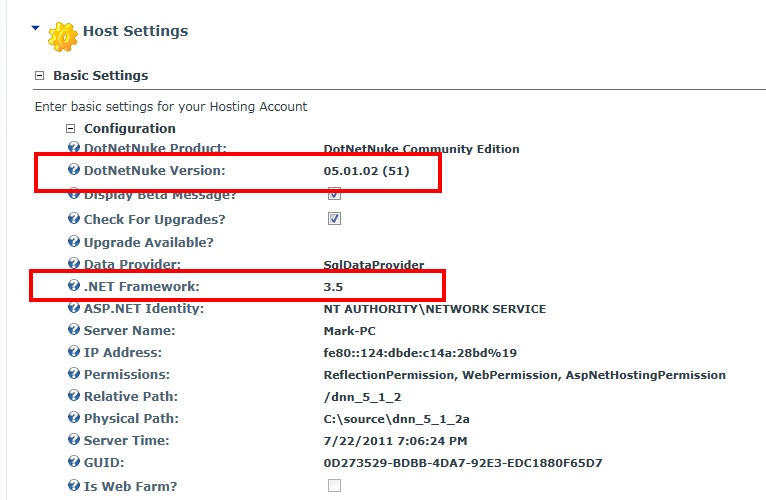Open help icon beside GUID
This screenshot has width=766, height=500.
74,462
